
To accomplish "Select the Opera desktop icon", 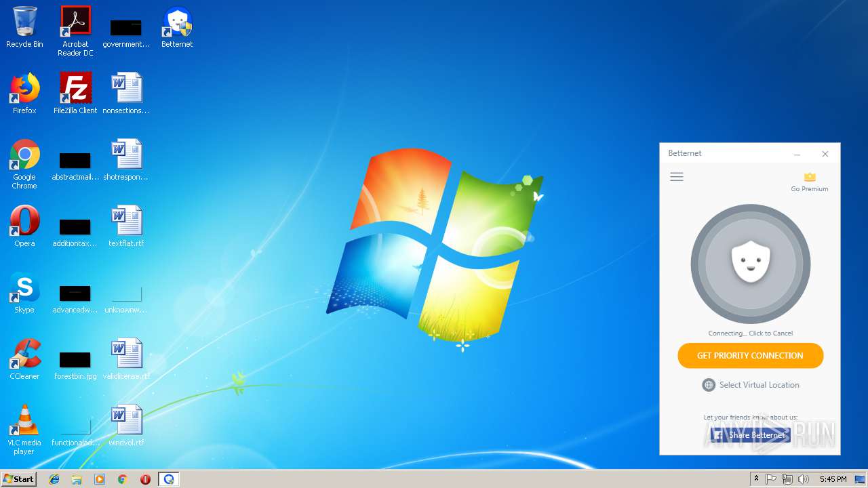I will tap(24, 227).
